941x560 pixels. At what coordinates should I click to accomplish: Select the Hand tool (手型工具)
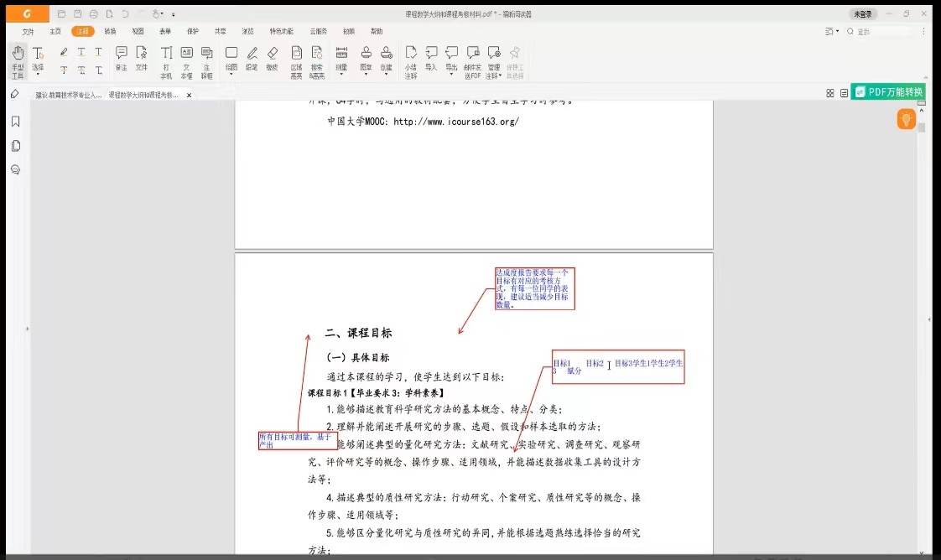[18, 60]
